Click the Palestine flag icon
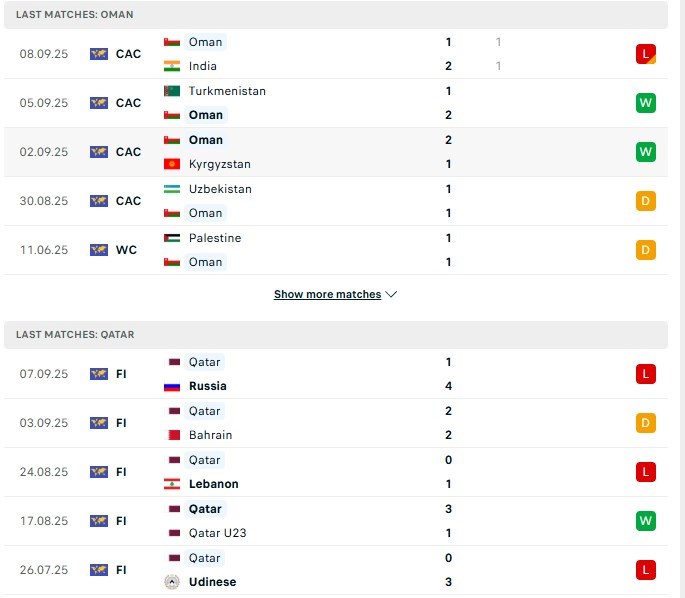This screenshot has width=685, height=598. [172, 238]
